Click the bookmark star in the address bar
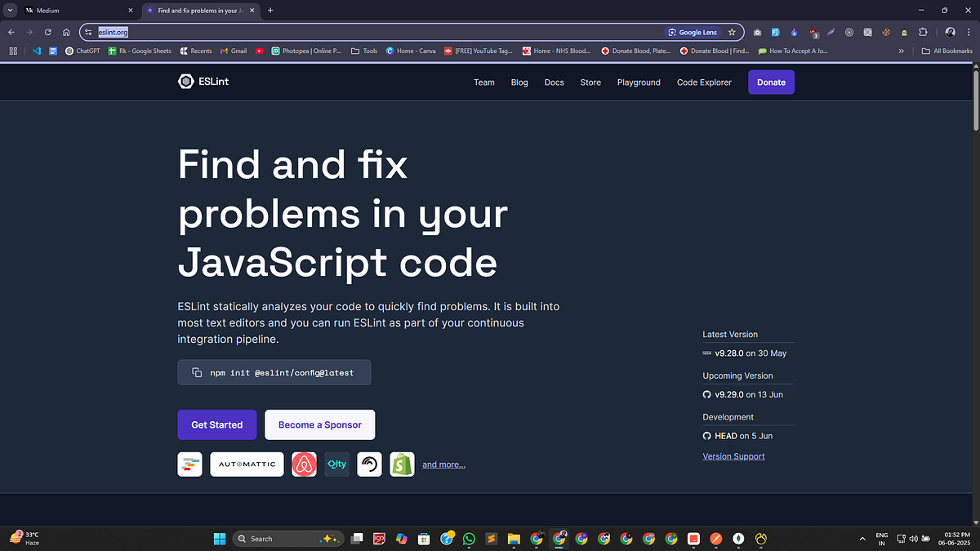Image resolution: width=980 pixels, height=551 pixels. pos(733,32)
